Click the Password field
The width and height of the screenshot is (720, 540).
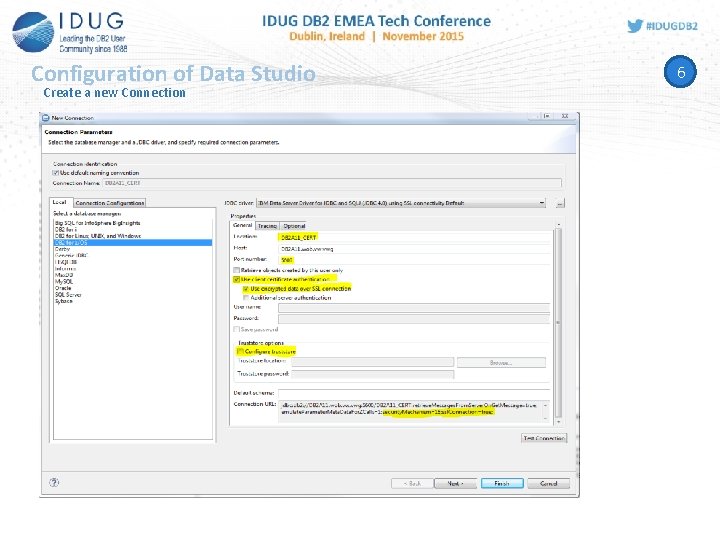tap(414, 319)
